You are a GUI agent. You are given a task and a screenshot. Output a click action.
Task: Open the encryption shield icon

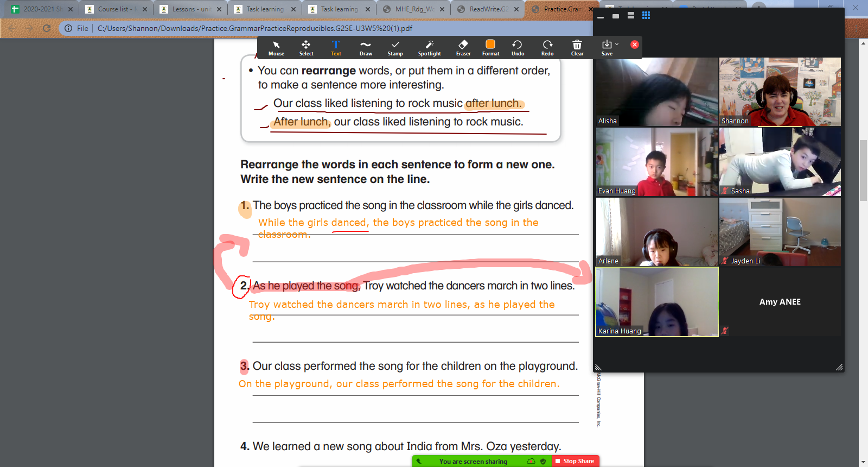[543, 461]
